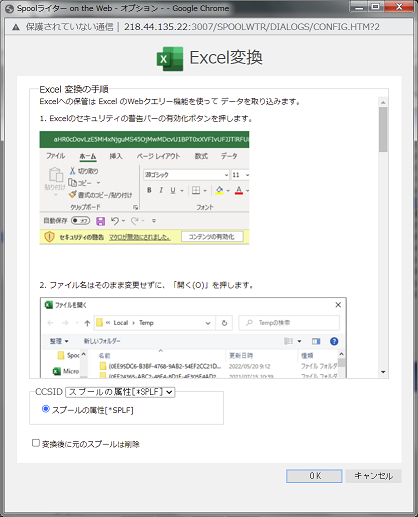This screenshot has width=418, height=517.
Task: Expand the path history dropdown chevron
Action: (208, 323)
